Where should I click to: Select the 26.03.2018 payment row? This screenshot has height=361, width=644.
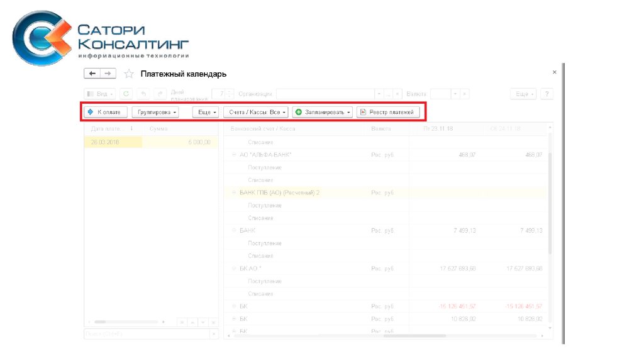coord(113,142)
